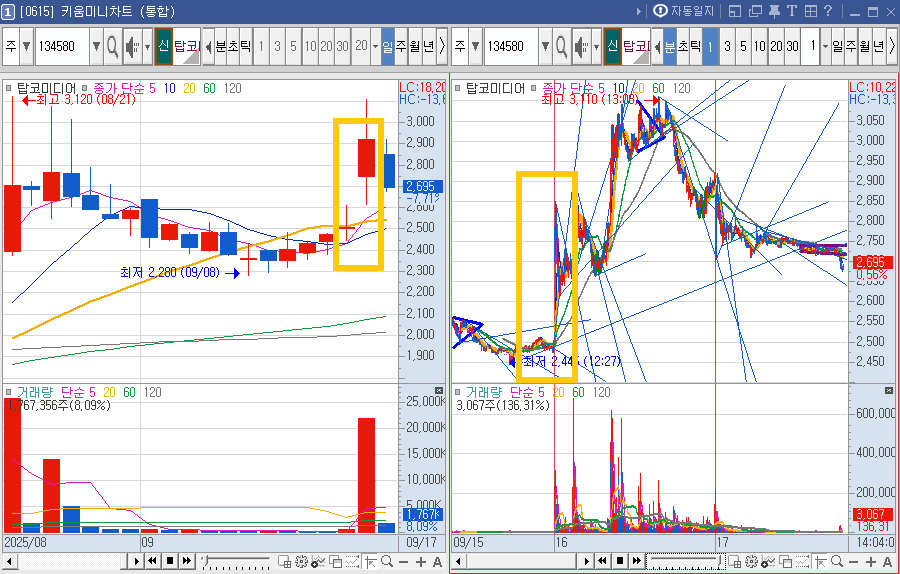Viewport: 900px width, 574px height.
Task: Zoom in right chart with plus icon
Action: pos(871,562)
